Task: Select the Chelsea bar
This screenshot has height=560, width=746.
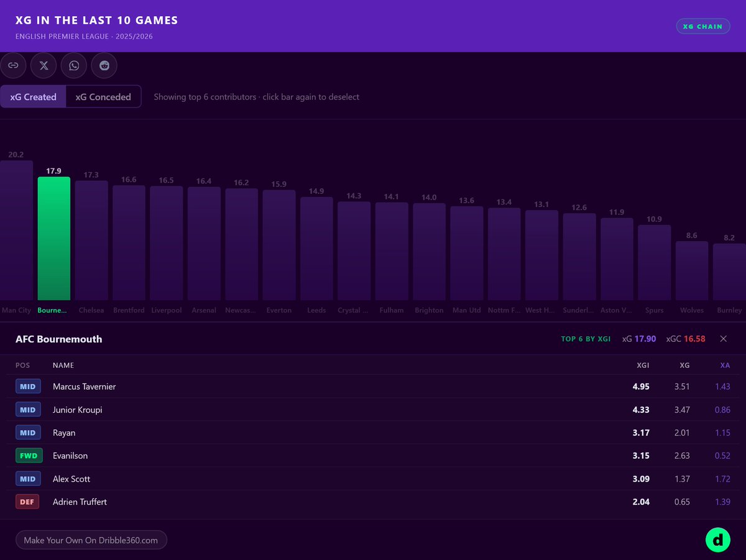Action: (x=91, y=241)
